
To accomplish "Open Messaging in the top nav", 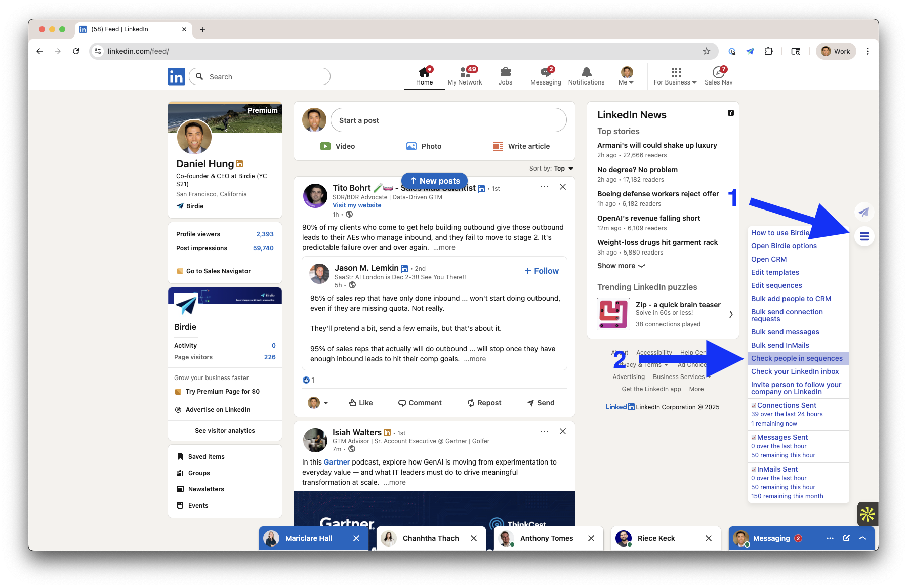I will 546,76.
